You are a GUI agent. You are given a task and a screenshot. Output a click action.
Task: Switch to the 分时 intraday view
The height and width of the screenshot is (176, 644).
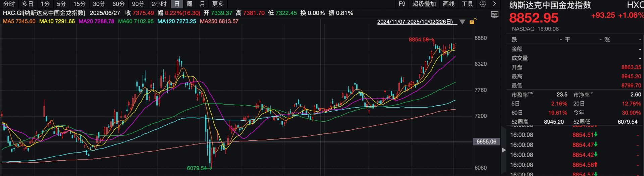coord(9,4)
